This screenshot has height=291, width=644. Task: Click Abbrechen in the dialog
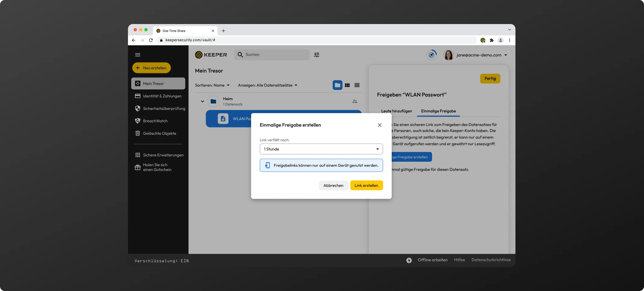pos(333,185)
